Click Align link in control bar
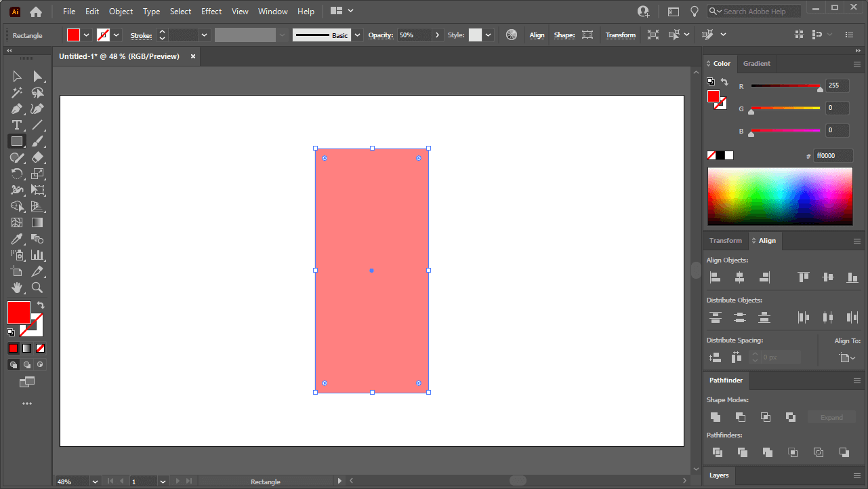Viewport: 868px width, 489px height. coord(537,35)
